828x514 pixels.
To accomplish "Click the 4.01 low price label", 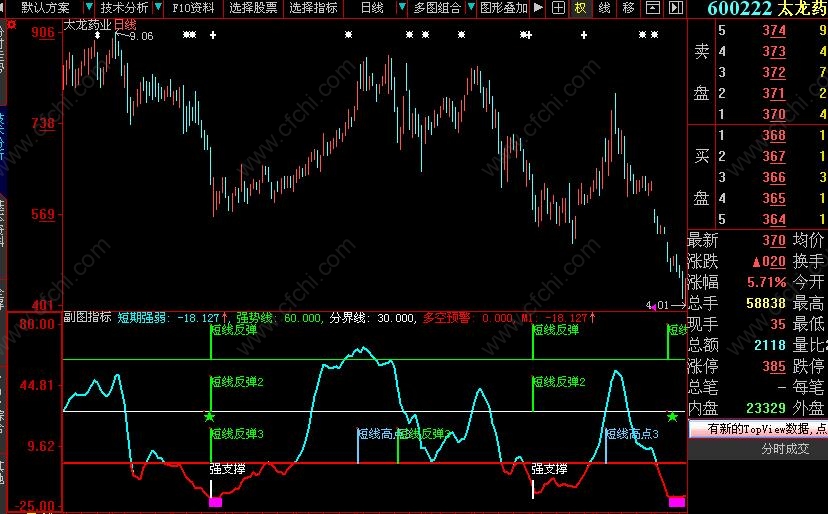I will coord(657,305).
